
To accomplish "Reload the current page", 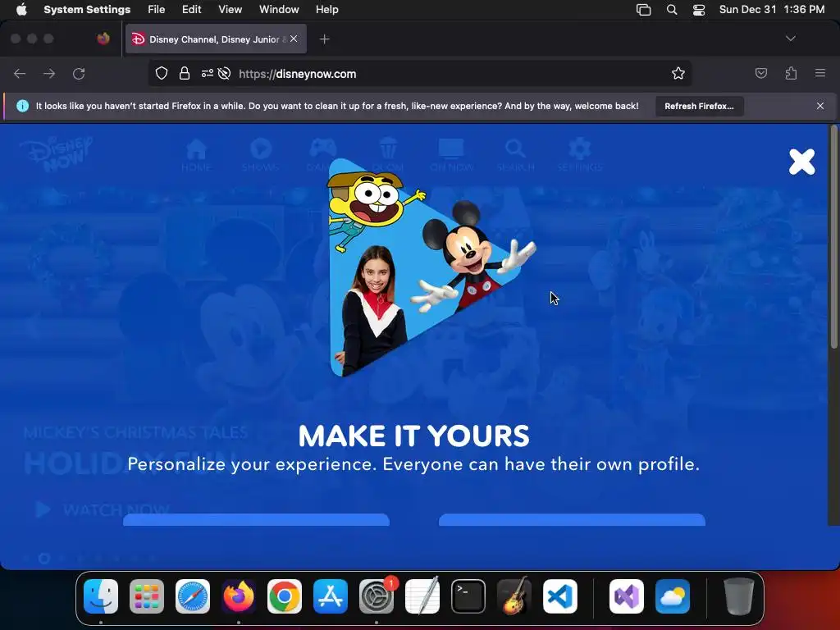I will tap(79, 74).
